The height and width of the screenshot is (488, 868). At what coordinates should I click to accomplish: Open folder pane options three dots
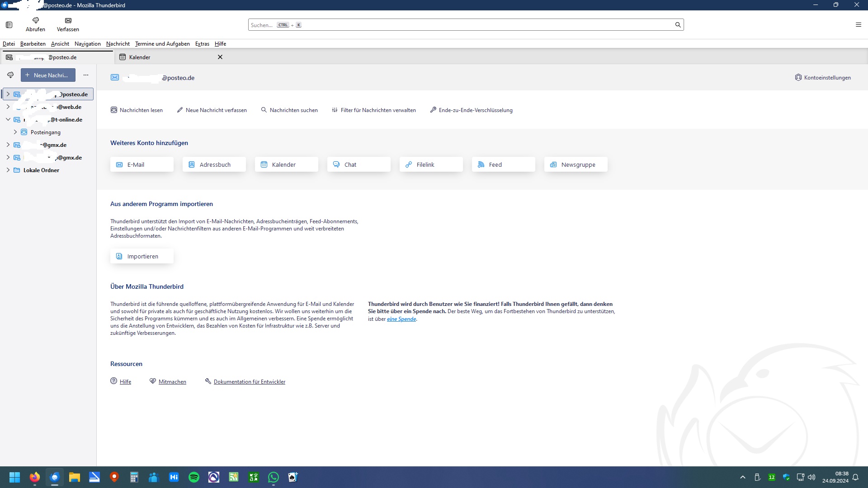coord(86,75)
